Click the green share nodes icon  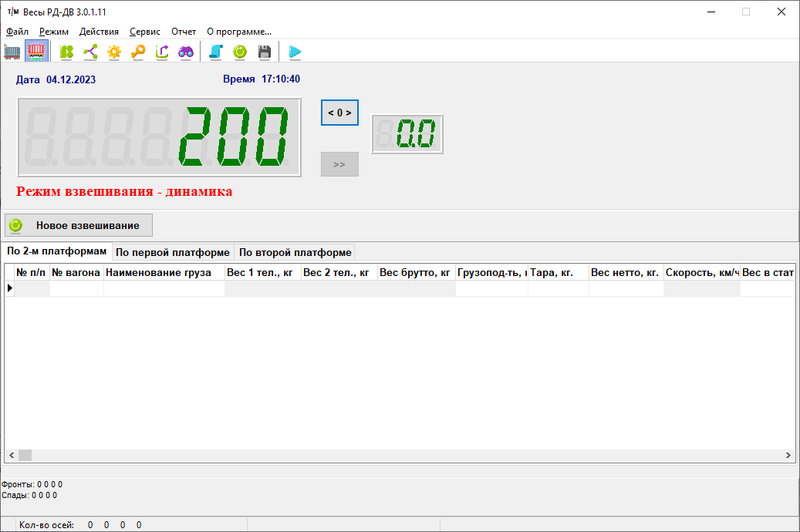coord(90,52)
